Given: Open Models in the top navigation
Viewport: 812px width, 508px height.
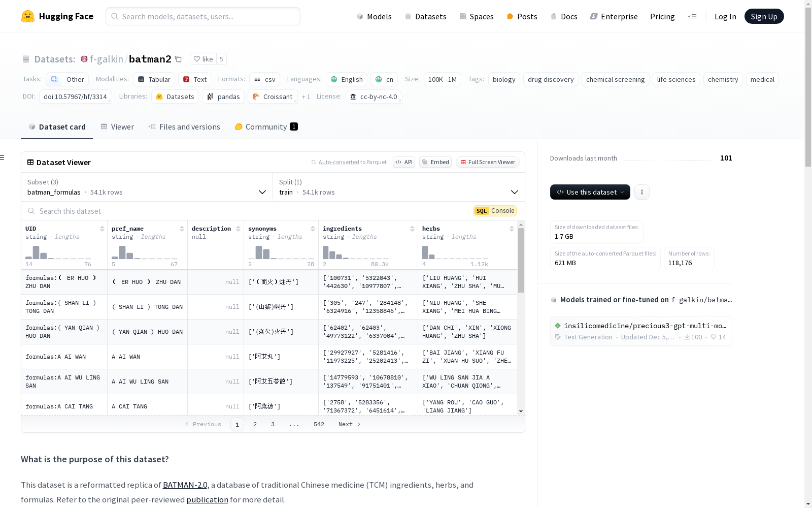Looking at the screenshot, I should tap(374, 16).
